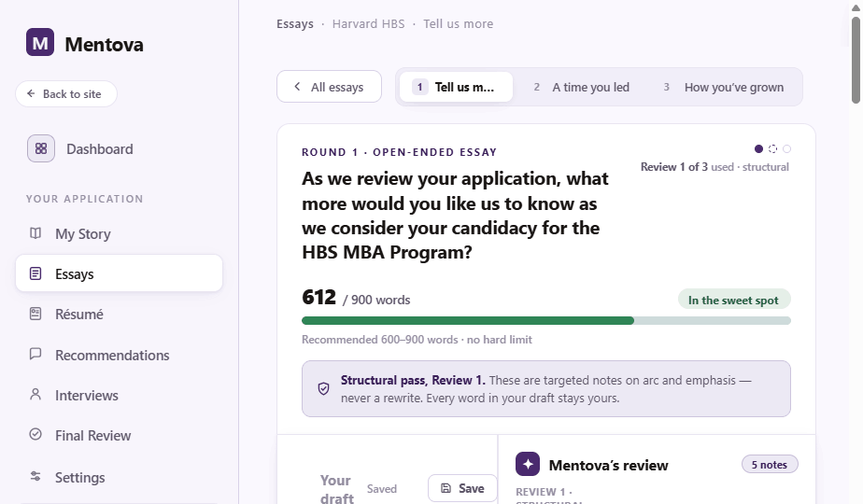Screen dimensions: 863x504
Task: Click the 'YOUR APPLICATION' section label
Action: point(84,199)
